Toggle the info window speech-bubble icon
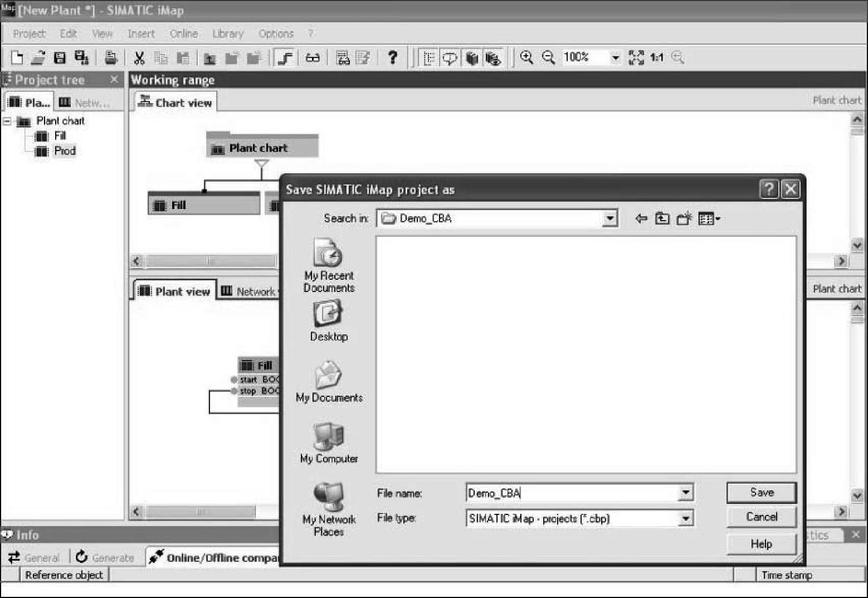Screen dimensions: 868x598 coord(450,57)
